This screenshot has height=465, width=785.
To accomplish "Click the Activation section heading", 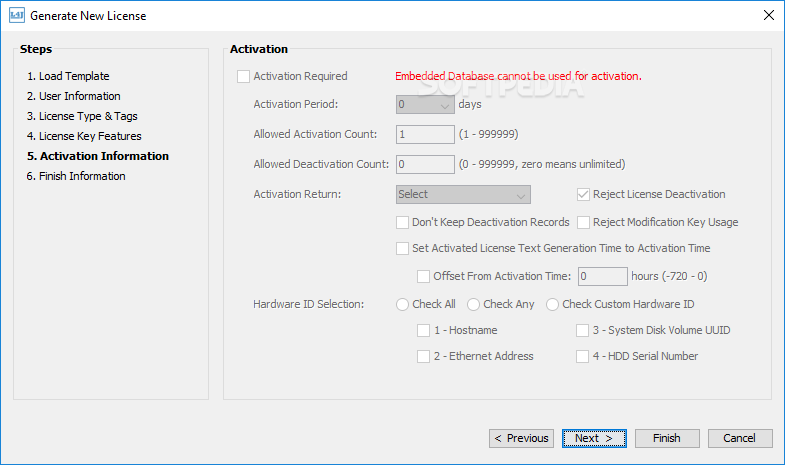I will coord(259,49).
